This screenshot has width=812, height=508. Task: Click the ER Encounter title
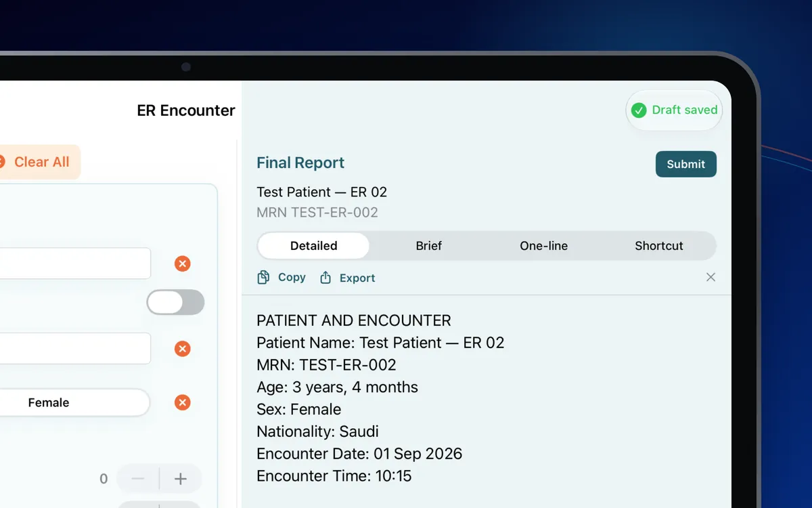186,110
